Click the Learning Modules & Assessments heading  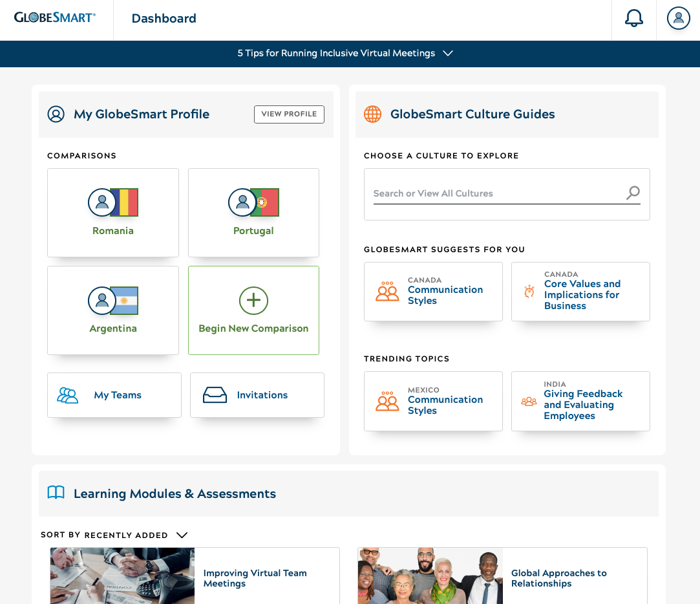(x=175, y=493)
